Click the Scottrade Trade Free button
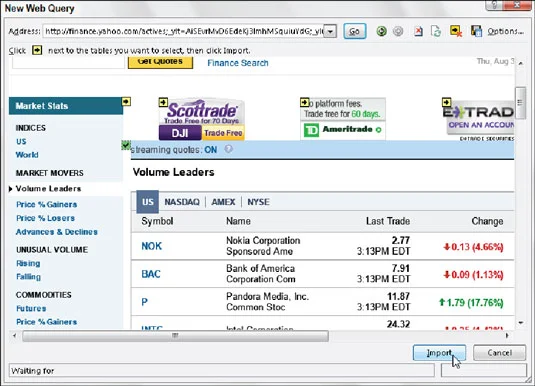Image resolution: width=535 pixels, height=386 pixels. coord(223,133)
